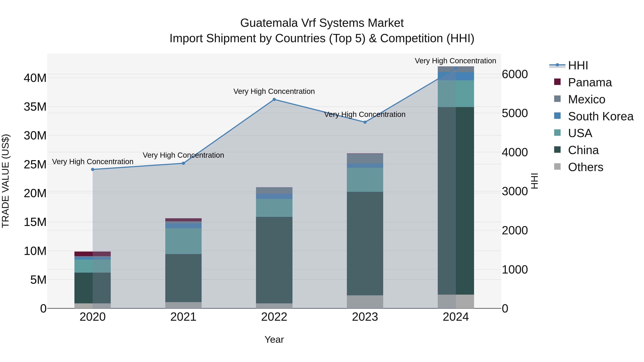Click the 40M tick on trade value axis
Viewport: 644px width, 362px height.
pos(35,78)
